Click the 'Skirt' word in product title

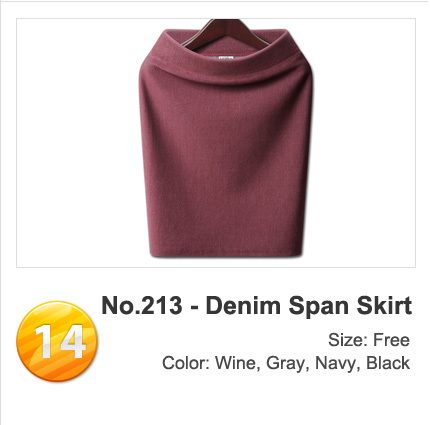(384, 305)
